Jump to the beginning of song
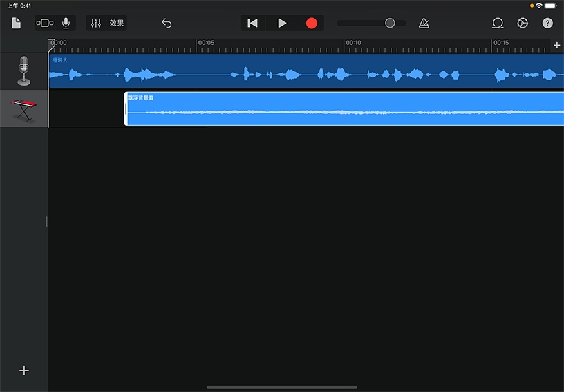The height and width of the screenshot is (392, 564). (x=253, y=23)
